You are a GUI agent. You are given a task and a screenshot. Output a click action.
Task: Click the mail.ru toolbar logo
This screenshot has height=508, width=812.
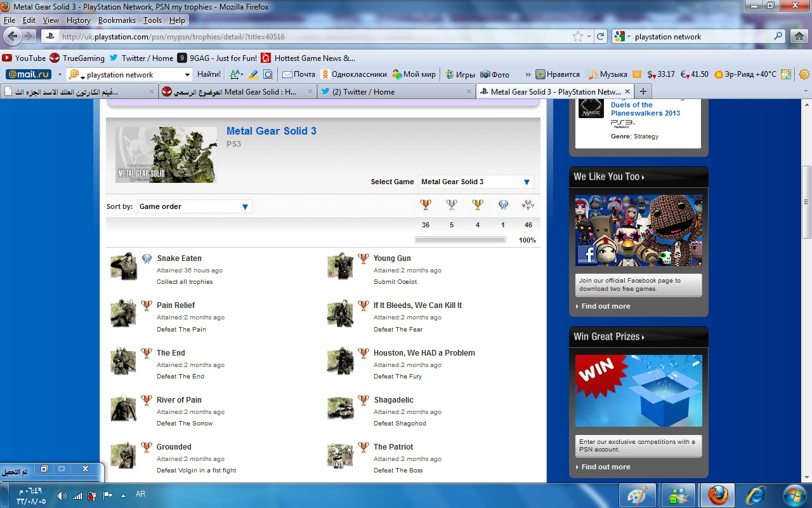tap(29, 74)
